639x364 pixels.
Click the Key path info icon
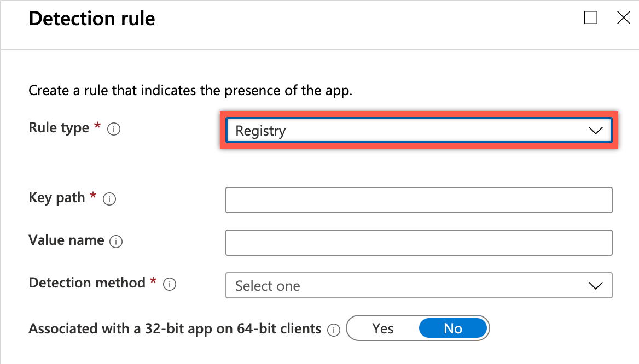(x=109, y=199)
